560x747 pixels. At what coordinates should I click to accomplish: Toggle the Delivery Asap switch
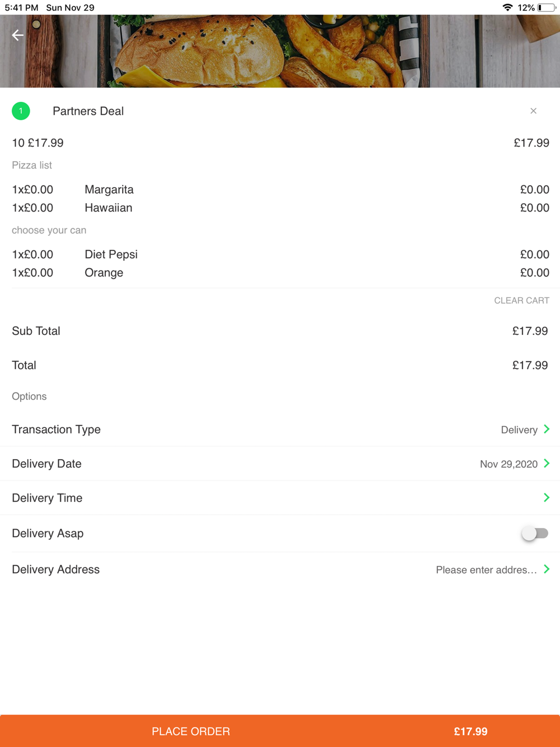coord(535,533)
